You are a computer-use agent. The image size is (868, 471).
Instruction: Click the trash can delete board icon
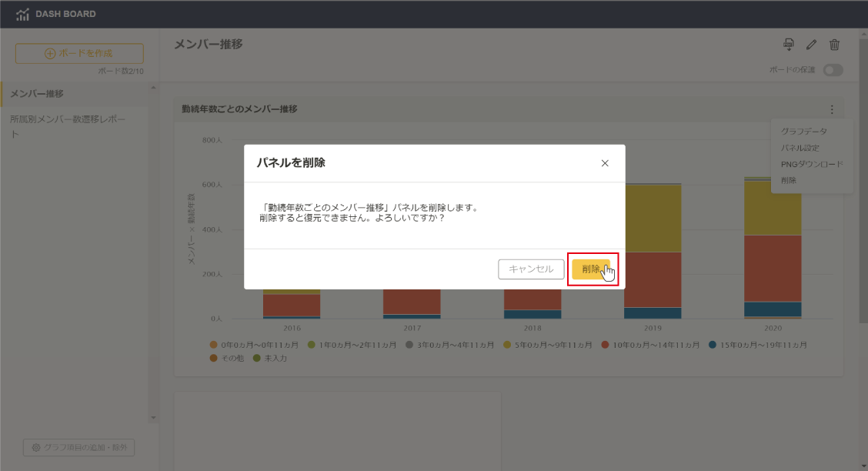(834, 45)
